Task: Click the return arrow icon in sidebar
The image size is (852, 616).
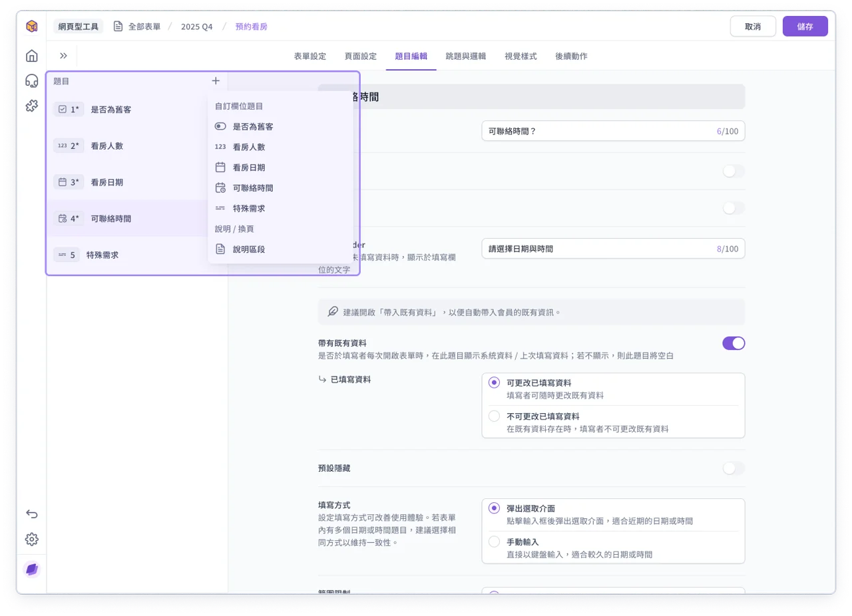Action: [x=31, y=514]
